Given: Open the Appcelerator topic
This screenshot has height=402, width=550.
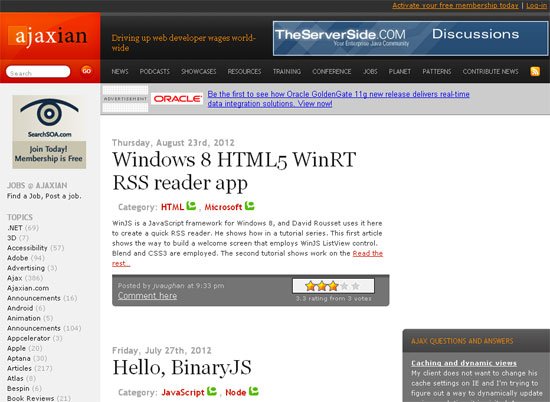Looking at the screenshot, I should coord(29,338).
